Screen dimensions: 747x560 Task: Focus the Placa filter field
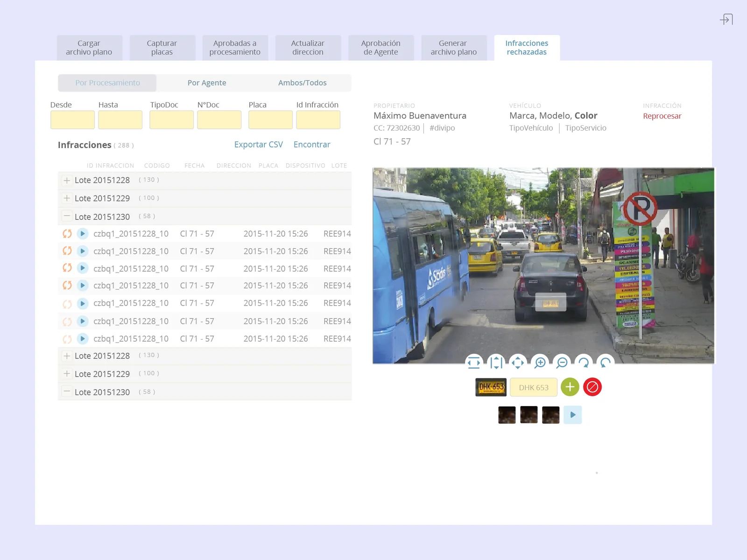coord(270,120)
